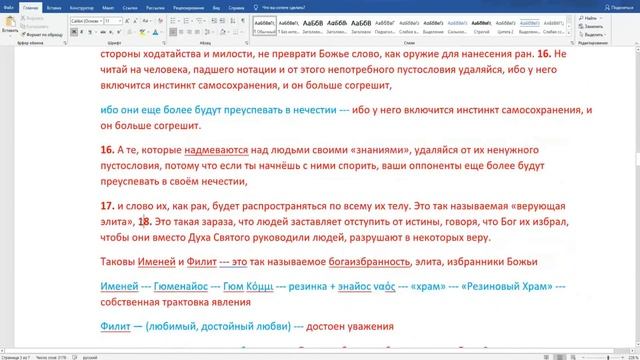Switch to the Макет tab
This screenshot has width=640, height=360.
point(108,8)
